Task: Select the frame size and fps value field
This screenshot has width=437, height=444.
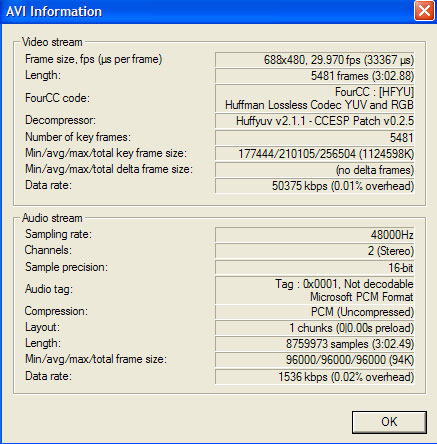Action: pyautogui.click(x=315, y=60)
